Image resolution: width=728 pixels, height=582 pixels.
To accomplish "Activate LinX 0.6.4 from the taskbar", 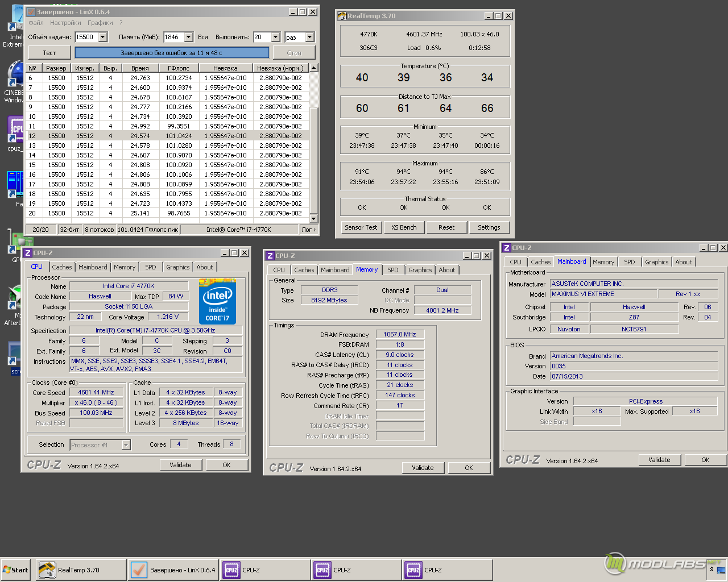I will (173, 570).
